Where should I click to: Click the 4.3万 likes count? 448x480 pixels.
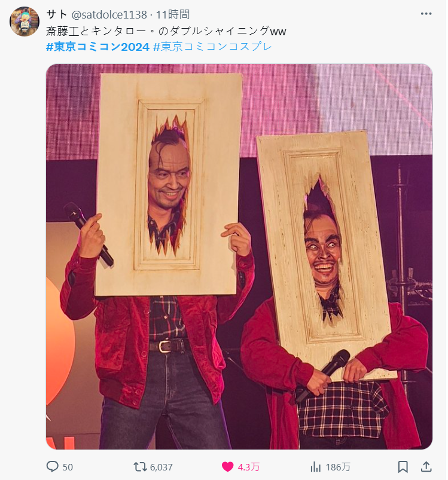coord(249,467)
